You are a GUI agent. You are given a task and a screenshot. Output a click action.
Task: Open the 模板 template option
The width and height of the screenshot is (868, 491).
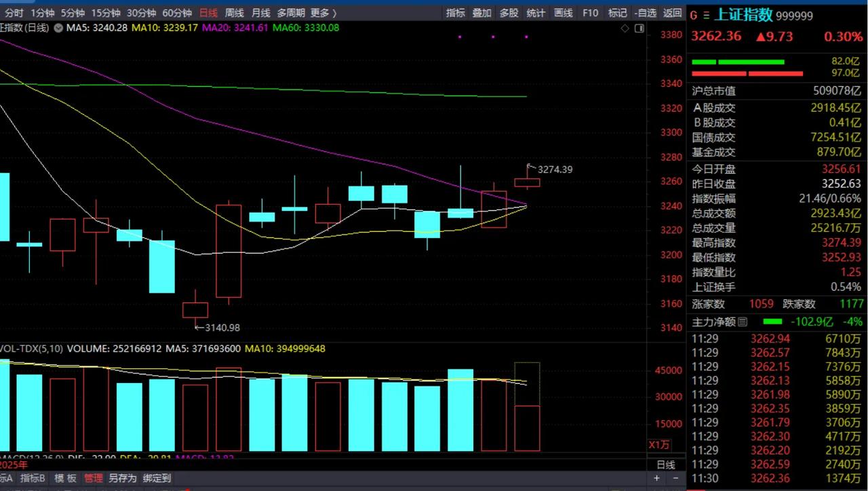pyautogui.click(x=65, y=478)
